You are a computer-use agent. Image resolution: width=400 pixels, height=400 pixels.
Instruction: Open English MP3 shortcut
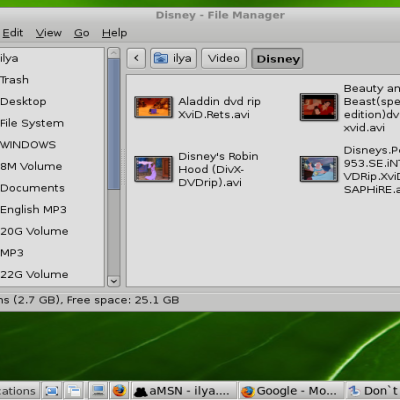(x=33, y=210)
